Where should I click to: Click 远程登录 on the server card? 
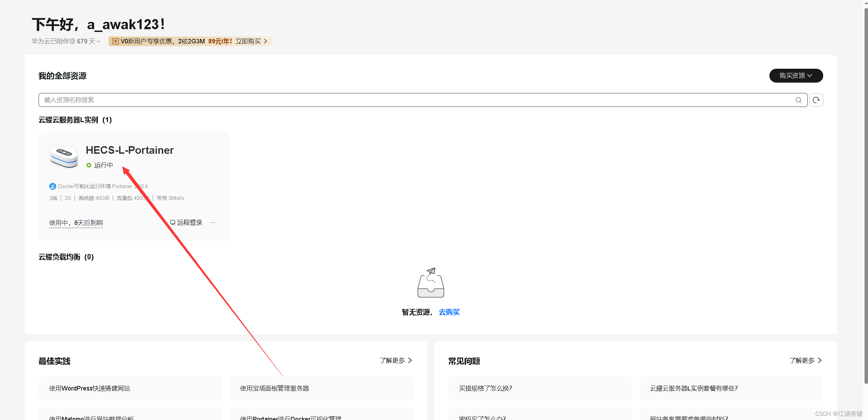(190, 222)
